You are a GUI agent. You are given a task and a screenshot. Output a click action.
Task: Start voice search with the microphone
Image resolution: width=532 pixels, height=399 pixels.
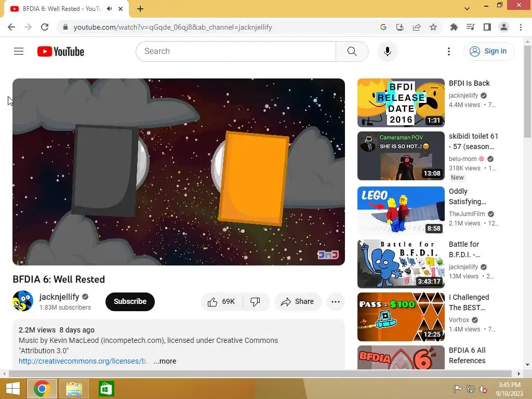coord(387,51)
